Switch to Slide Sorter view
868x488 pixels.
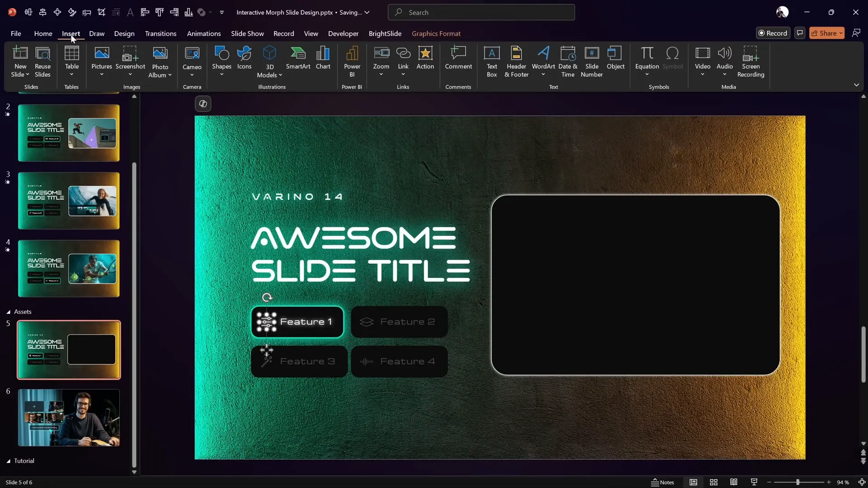tap(713, 482)
